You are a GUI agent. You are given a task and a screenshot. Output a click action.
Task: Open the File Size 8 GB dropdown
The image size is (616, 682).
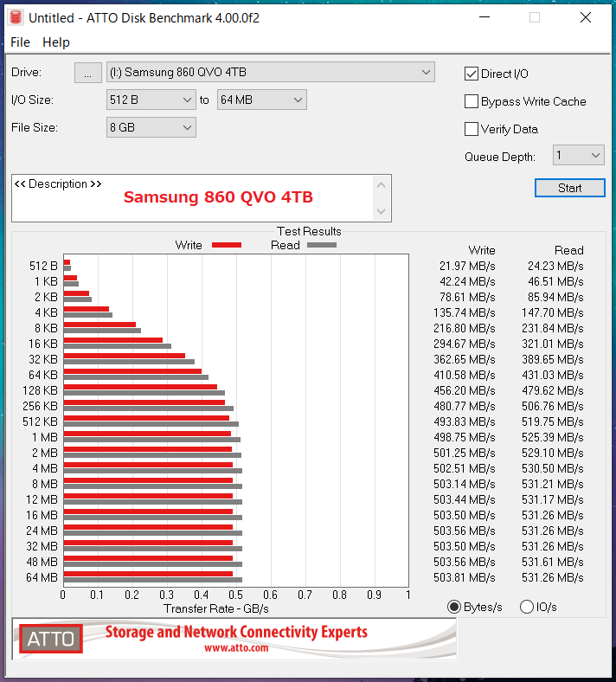point(151,127)
